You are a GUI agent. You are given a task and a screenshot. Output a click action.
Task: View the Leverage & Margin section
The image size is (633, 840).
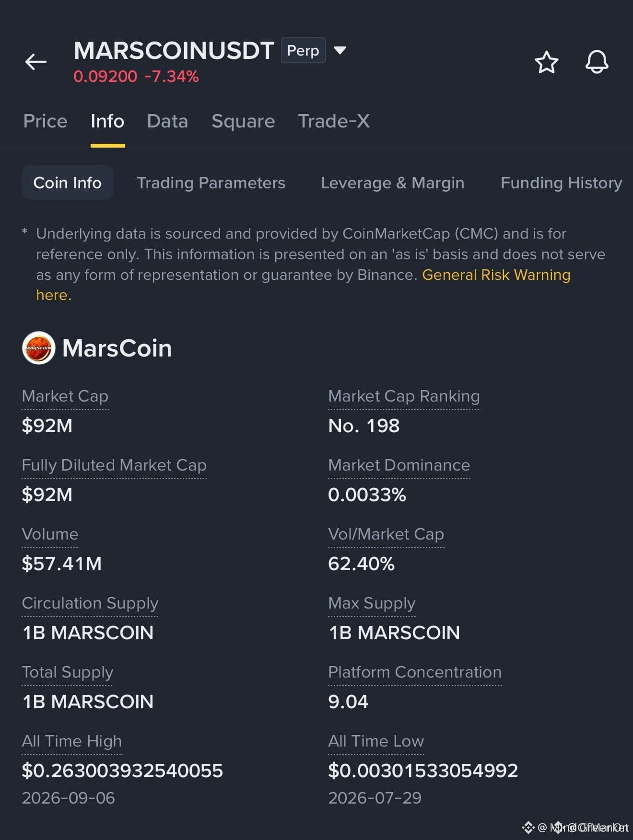coord(392,183)
